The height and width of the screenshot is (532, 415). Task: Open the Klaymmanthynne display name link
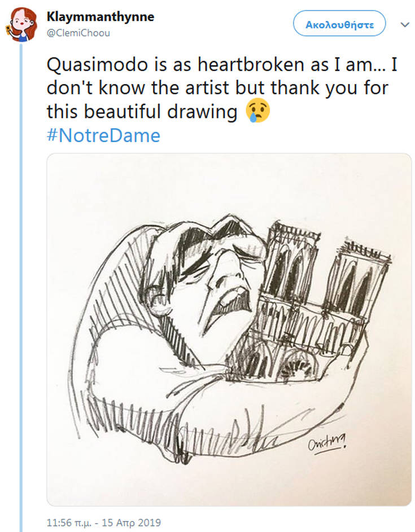pyautogui.click(x=100, y=17)
